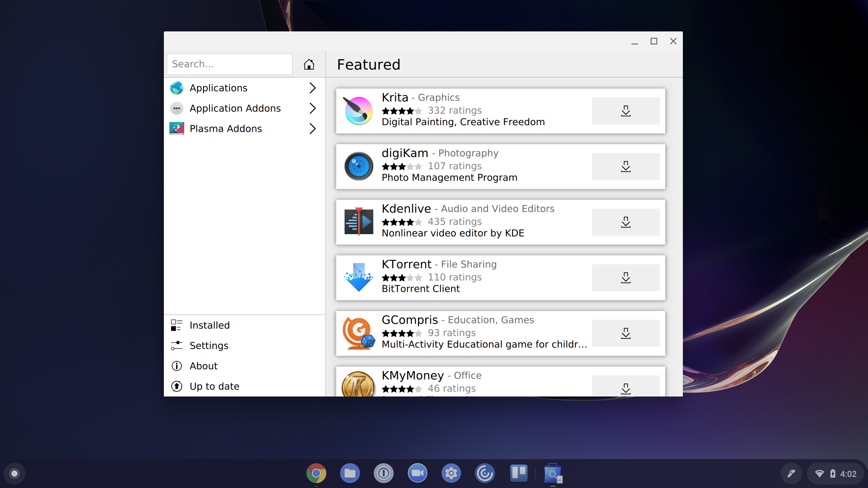The width and height of the screenshot is (868, 488).
Task: Open the Application Addons category
Action: (244, 108)
